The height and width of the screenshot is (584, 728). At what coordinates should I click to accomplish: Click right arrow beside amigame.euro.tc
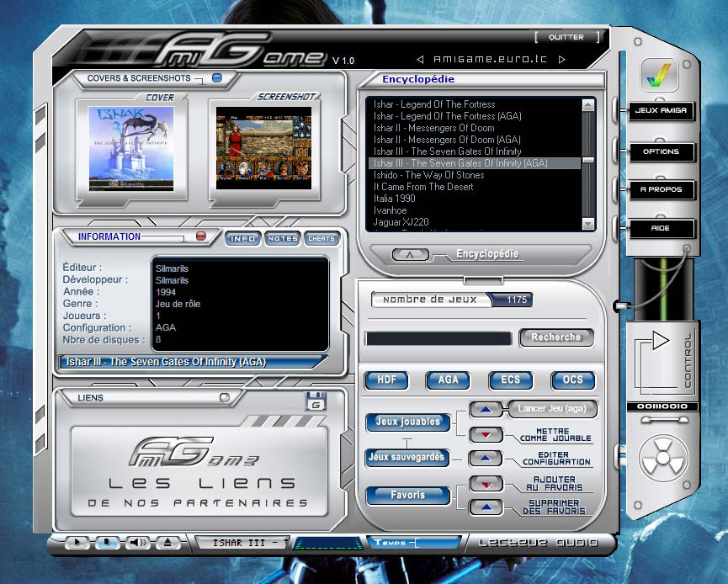(562, 60)
